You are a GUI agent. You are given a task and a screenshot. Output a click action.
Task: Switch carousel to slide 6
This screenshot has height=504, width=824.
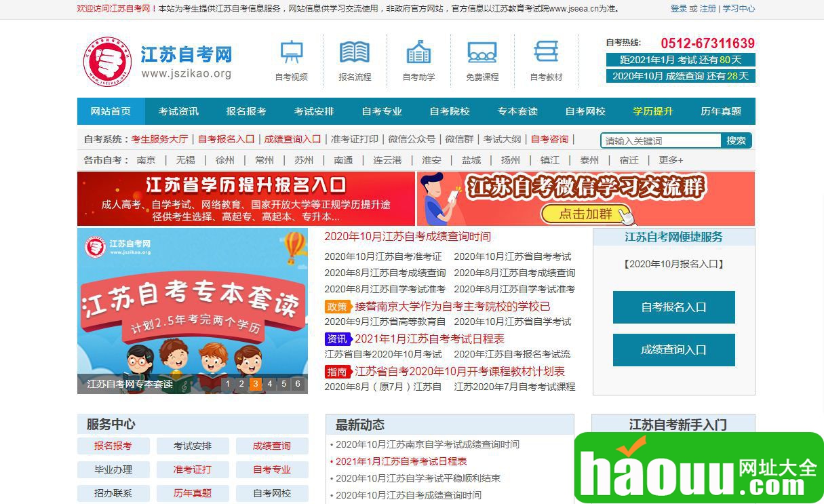coord(297,384)
